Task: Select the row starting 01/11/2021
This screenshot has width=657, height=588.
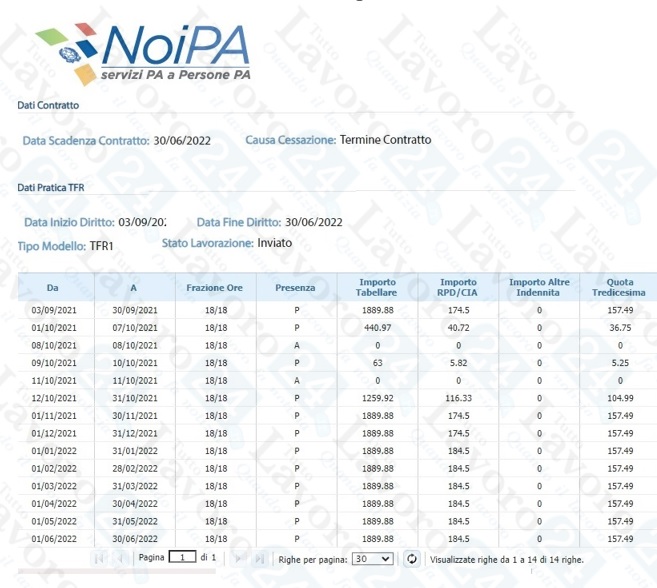Action: point(337,416)
